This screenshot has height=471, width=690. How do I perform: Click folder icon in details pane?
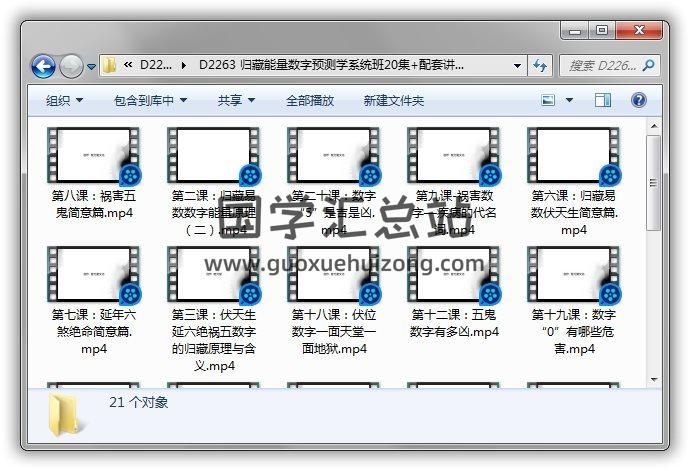tap(65, 416)
